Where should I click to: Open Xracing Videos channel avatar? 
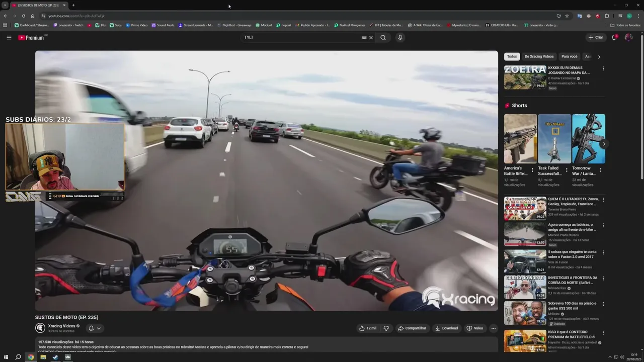click(x=40, y=328)
